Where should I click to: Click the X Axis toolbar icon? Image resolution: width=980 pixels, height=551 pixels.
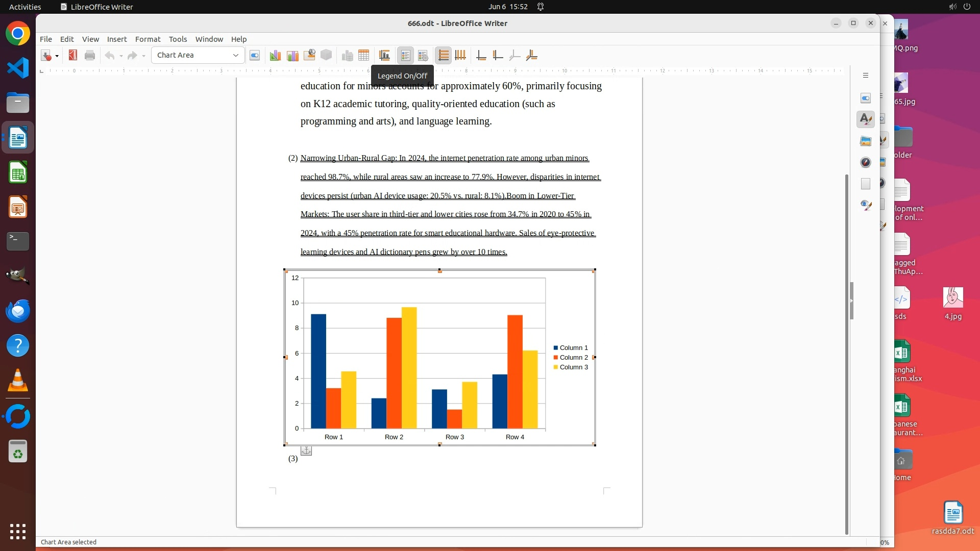(481, 55)
